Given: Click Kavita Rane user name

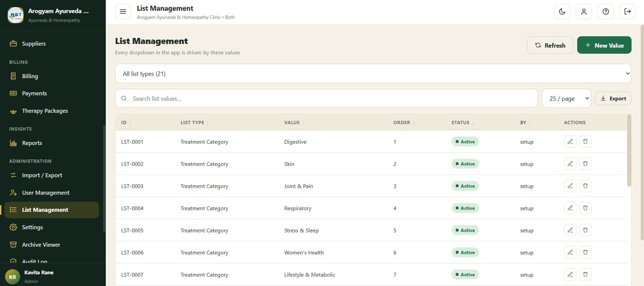Looking at the screenshot, I should tap(39, 272).
